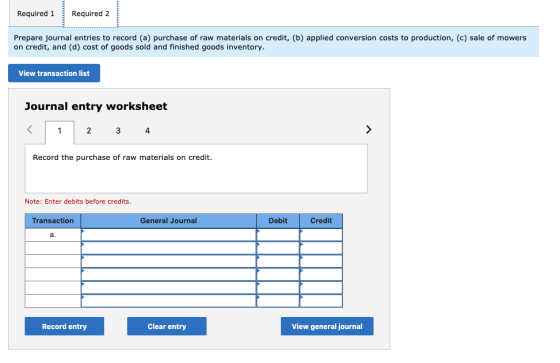Click the Clear entry button
The image size is (560, 363).
click(x=167, y=326)
